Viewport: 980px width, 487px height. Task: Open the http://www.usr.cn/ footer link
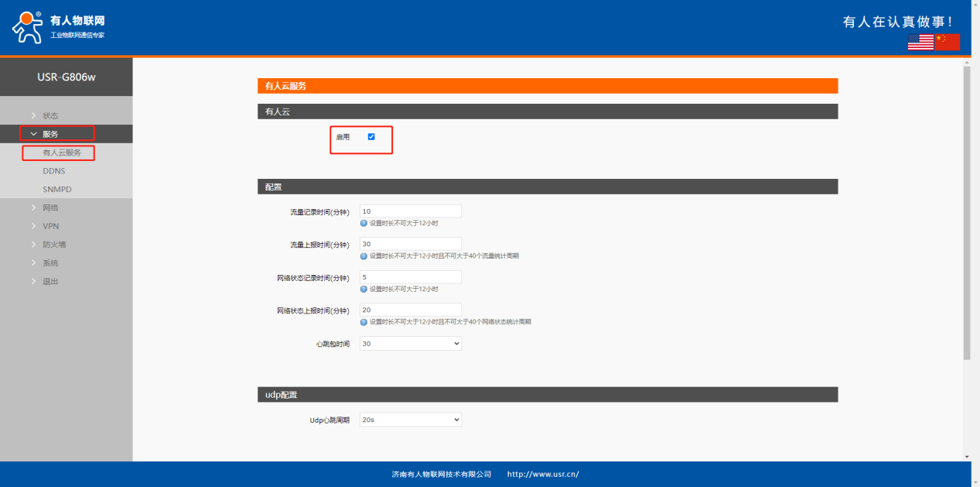click(x=543, y=475)
